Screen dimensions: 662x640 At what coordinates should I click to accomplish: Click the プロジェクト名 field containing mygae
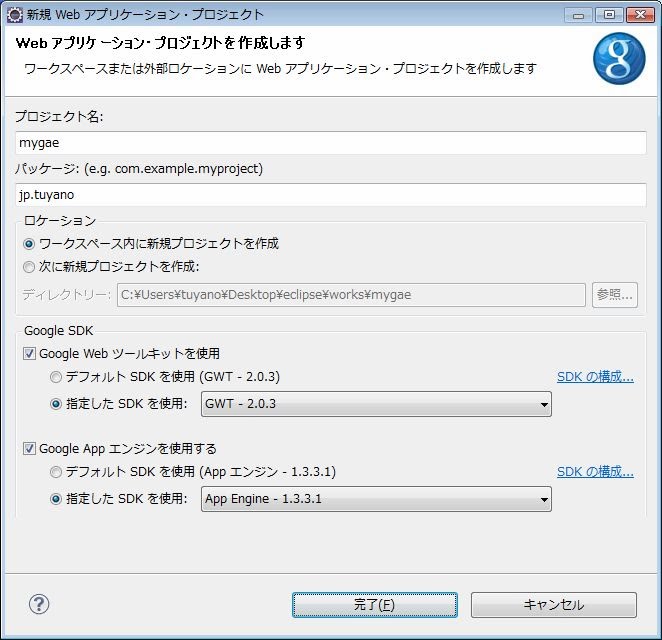(331, 143)
